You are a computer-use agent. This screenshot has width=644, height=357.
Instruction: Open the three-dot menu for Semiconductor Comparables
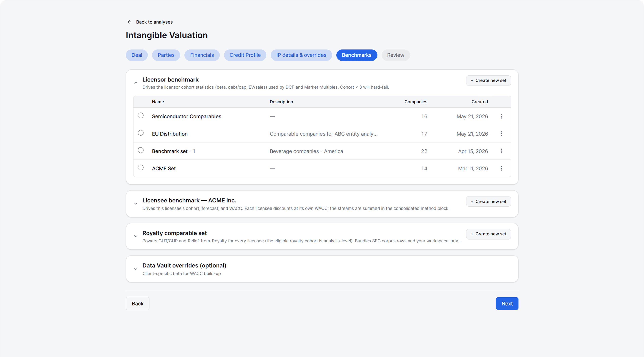pyautogui.click(x=501, y=116)
